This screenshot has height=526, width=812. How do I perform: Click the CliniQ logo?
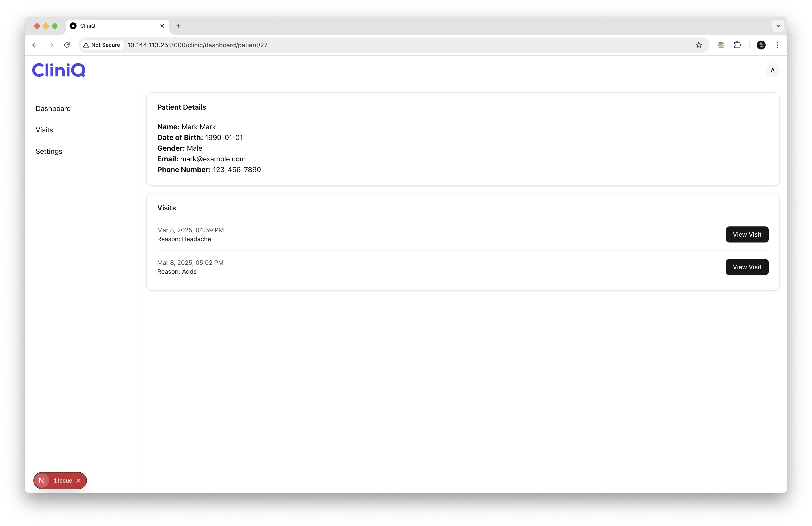pyautogui.click(x=59, y=70)
